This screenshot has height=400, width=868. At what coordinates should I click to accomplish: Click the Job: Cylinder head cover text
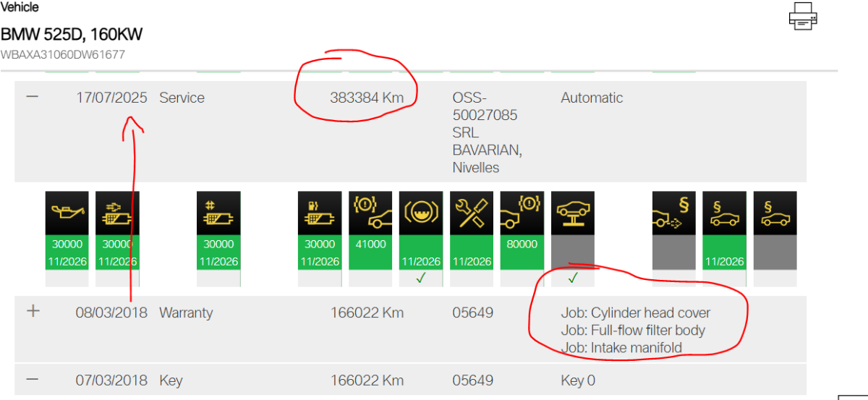[636, 313]
